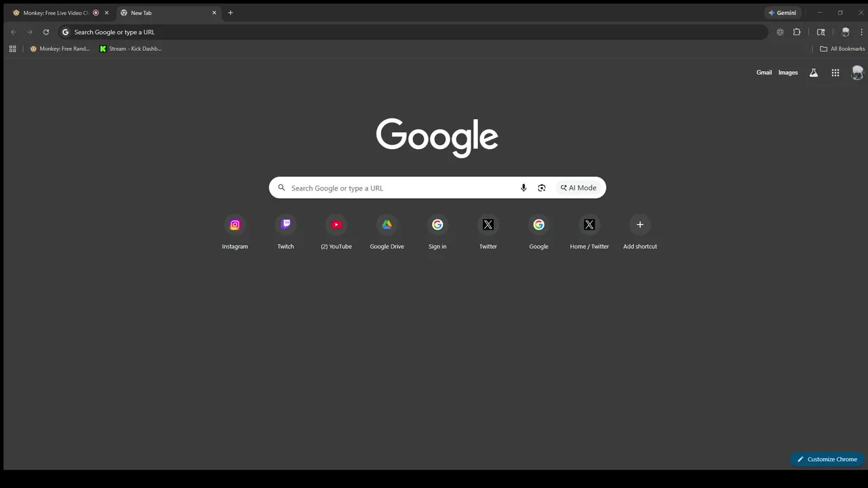Image resolution: width=868 pixels, height=488 pixels.
Task: Open the Google shortcut tile
Action: 538,232
